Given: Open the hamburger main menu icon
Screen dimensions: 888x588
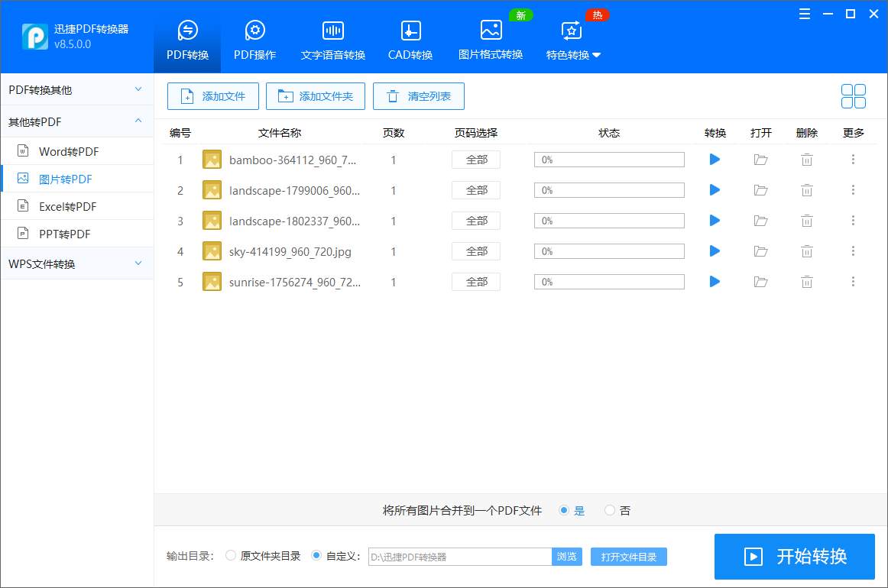Looking at the screenshot, I should coord(804,15).
